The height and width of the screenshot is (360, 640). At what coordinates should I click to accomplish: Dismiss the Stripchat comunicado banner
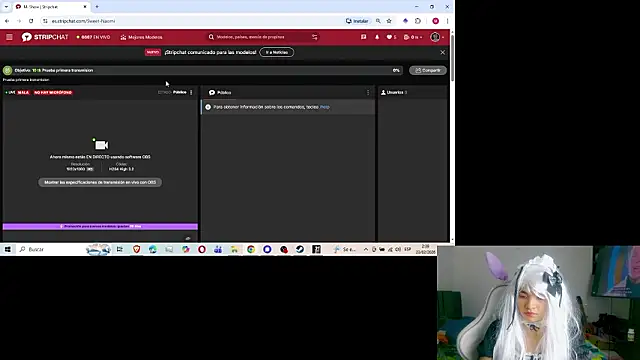click(442, 52)
